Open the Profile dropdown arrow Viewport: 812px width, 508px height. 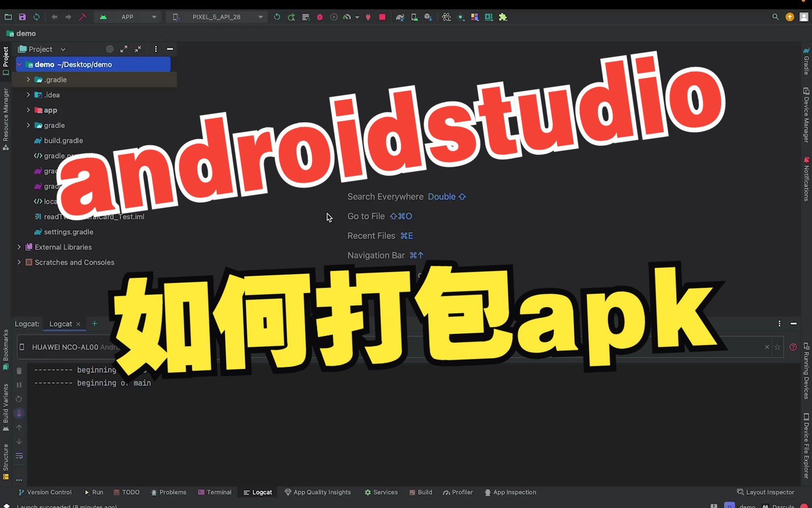click(357, 17)
